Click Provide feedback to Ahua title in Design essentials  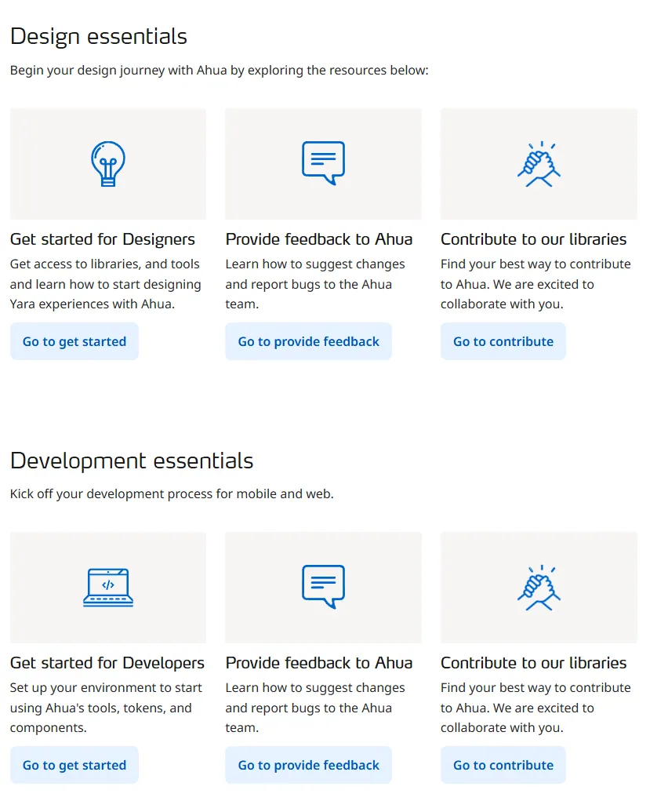pos(319,239)
